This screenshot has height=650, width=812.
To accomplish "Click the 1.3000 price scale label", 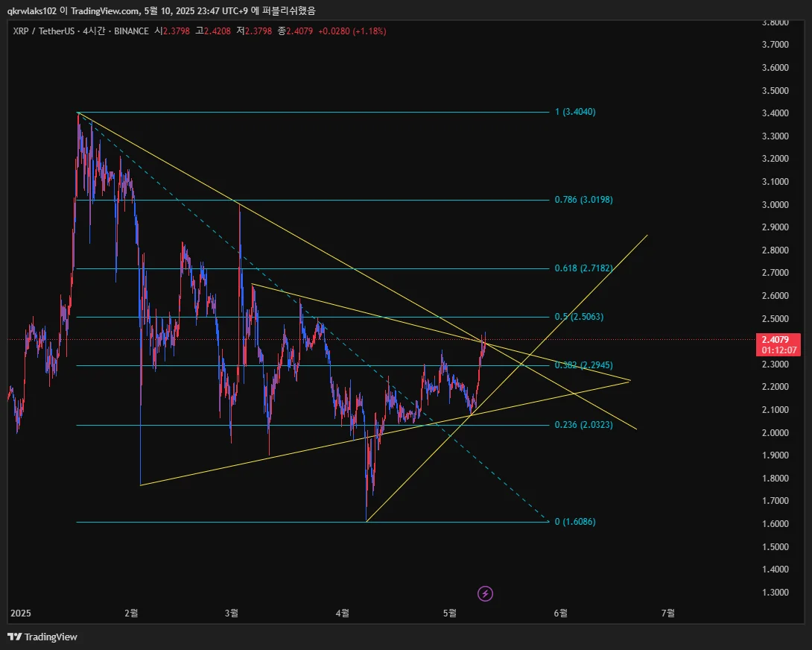I will coord(775,592).
